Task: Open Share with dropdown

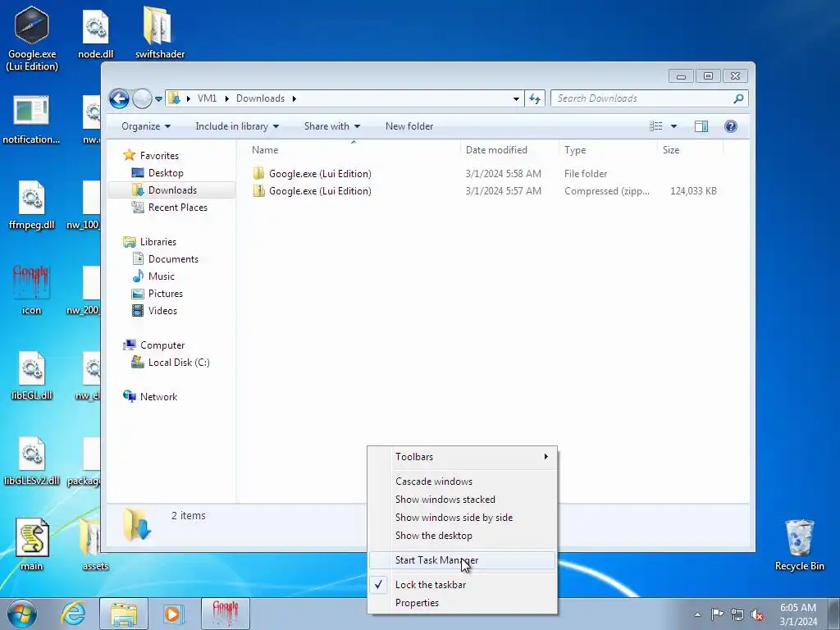Action: pyautogui.click(x=331, y=126)
